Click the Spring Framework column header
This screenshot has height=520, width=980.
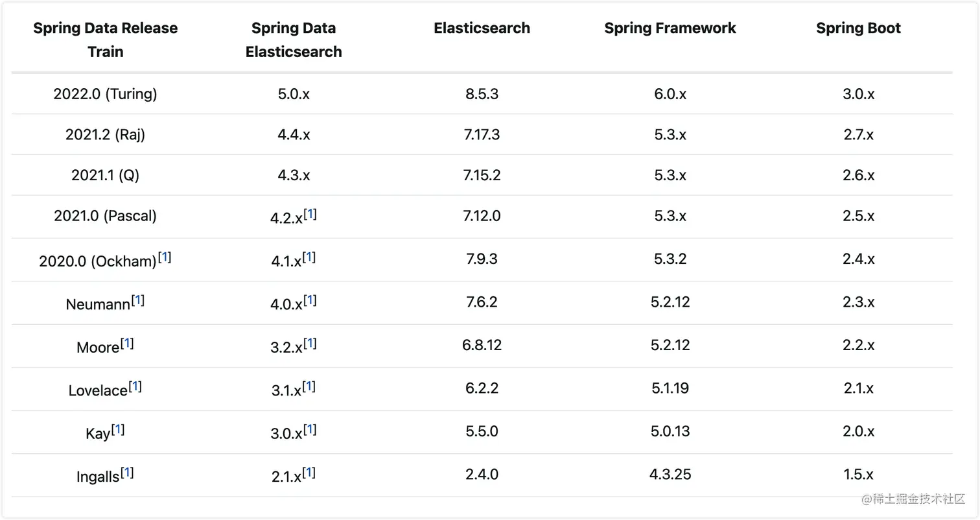coord(670,28)
